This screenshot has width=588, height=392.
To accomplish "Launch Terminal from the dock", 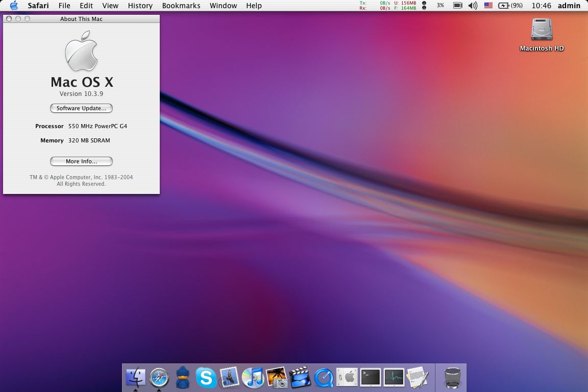I will click(x=371, y=378).
